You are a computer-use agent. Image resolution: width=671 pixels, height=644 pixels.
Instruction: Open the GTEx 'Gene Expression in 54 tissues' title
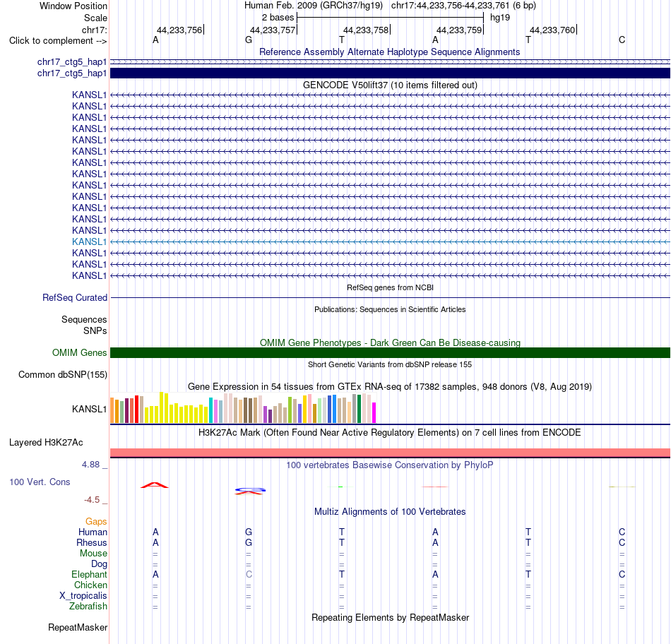390,387
